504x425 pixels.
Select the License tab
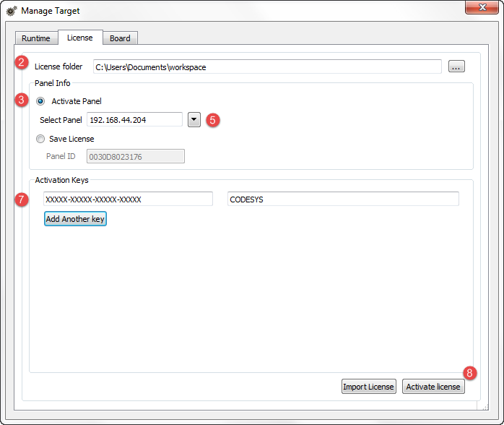(79, 38)
